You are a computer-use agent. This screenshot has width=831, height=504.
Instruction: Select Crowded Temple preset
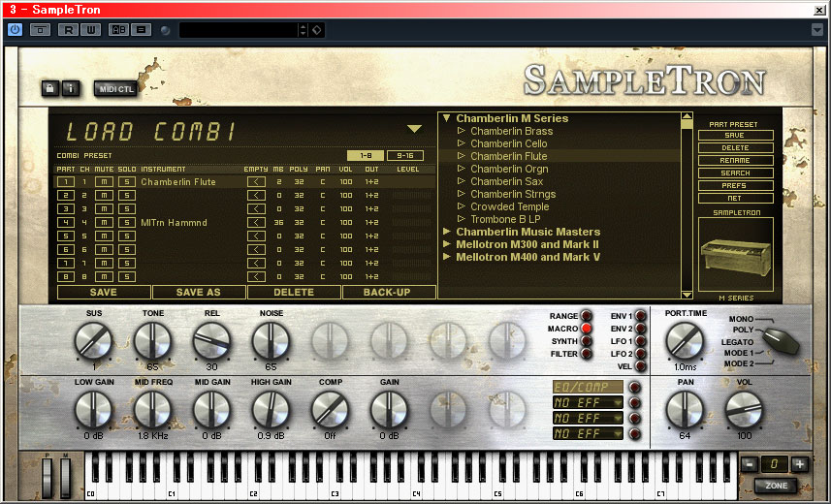pos(509,206)
